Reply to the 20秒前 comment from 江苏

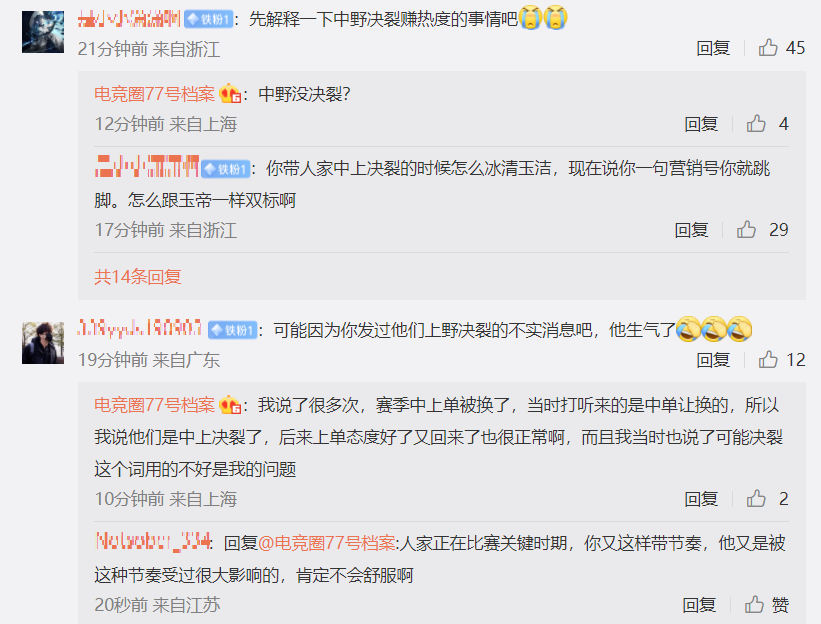699,605
